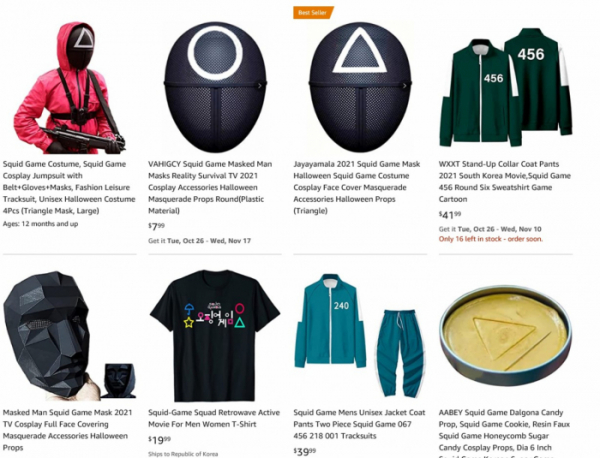This screenshot has height=458, width=600.
Task: Open the Squid-Game Squad Retrowave T-Shirt link
Action: pyautogui.click(x=214, y=418)
